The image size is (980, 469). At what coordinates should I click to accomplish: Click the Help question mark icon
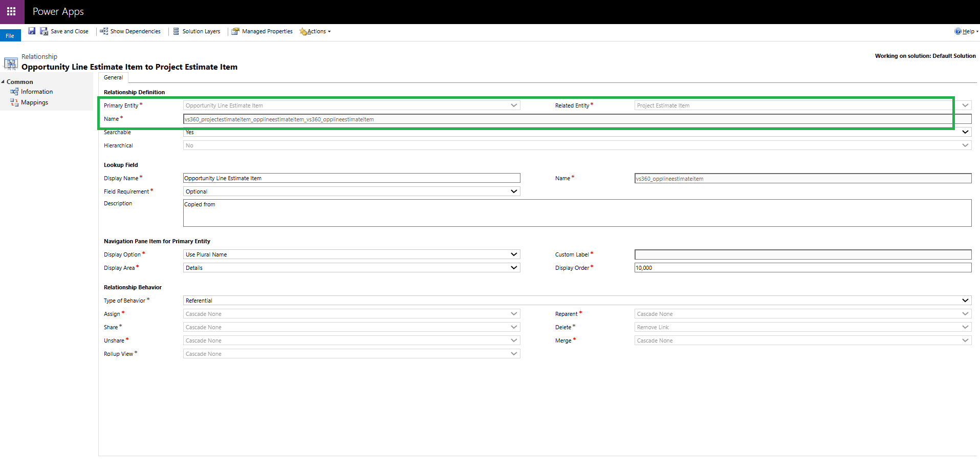957,31
